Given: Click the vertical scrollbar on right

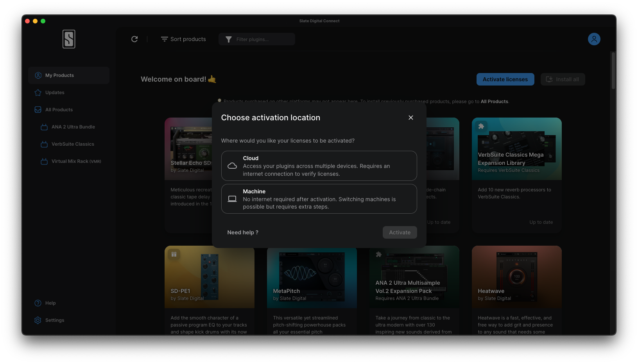Looking at the screenshot, I should click(x=613, y=71).
